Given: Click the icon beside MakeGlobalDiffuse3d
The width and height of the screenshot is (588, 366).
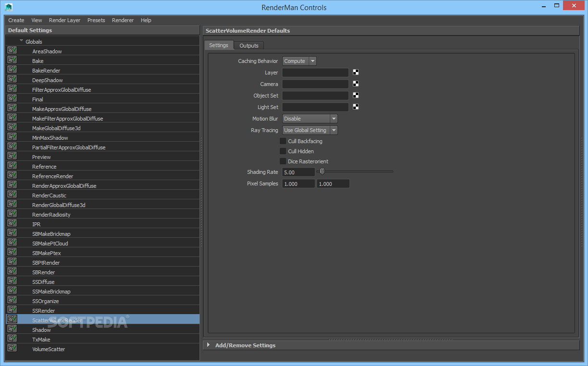Looking at the screenshot, I should [x=12, y=127].
